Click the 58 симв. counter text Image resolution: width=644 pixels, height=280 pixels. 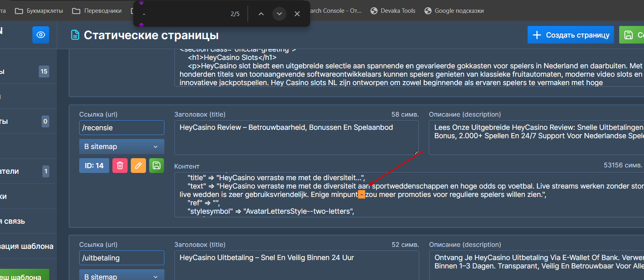pos(405,114)
